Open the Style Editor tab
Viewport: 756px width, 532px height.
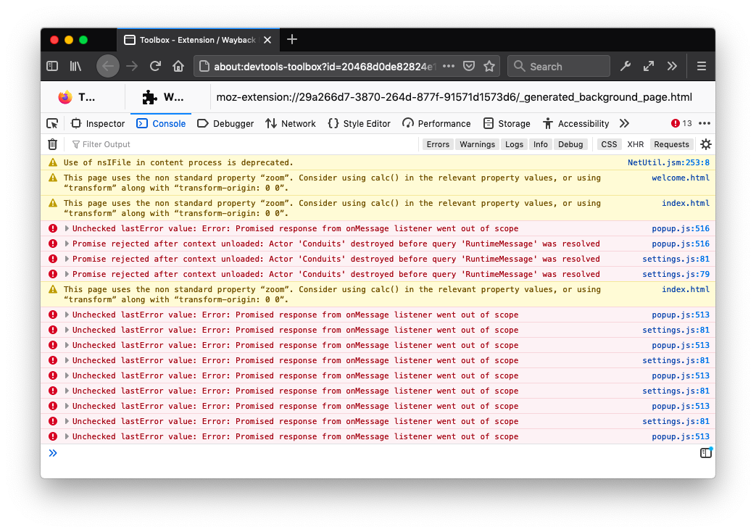[x=360, y=123]
